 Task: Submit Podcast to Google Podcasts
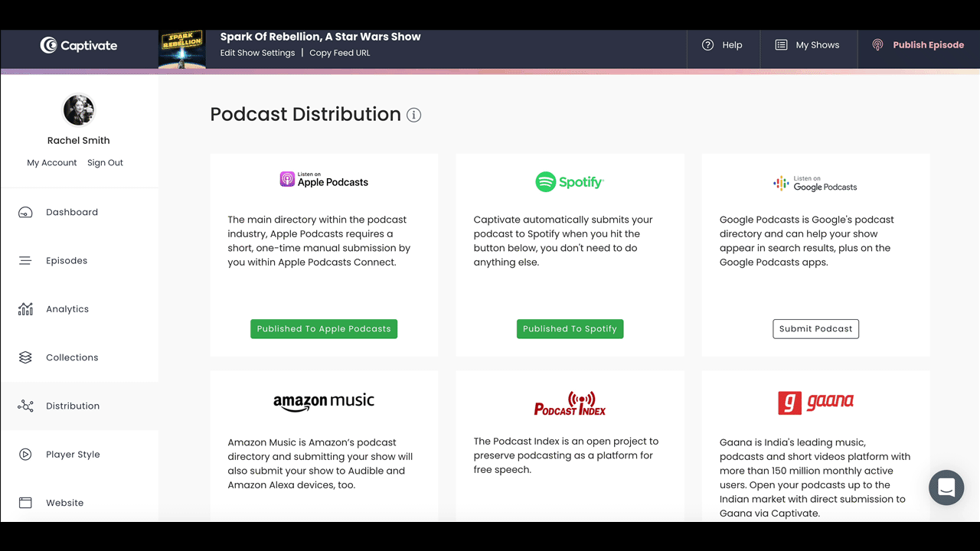click(x=815, y=328)
